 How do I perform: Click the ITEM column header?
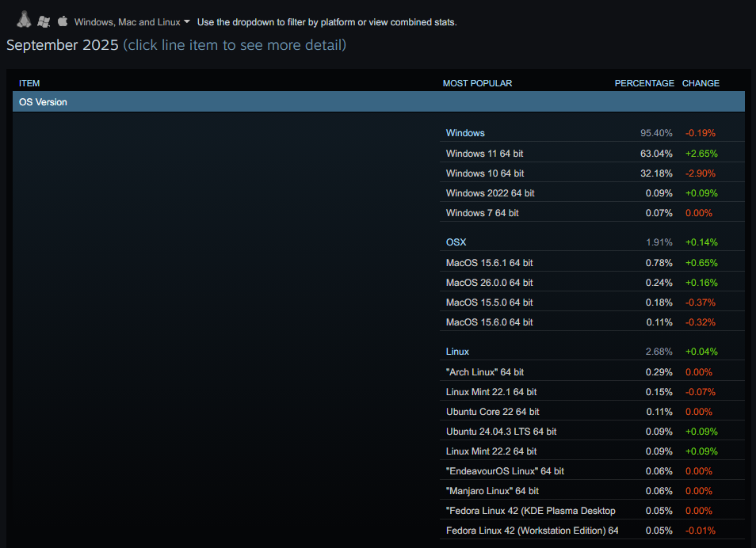click(x=29, y=83)
